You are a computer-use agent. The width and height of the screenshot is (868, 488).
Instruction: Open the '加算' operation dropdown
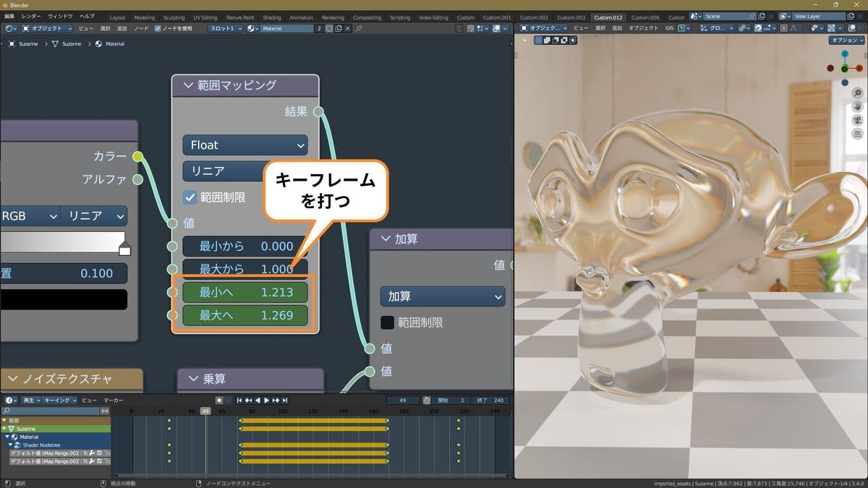(x=443, y=296)
